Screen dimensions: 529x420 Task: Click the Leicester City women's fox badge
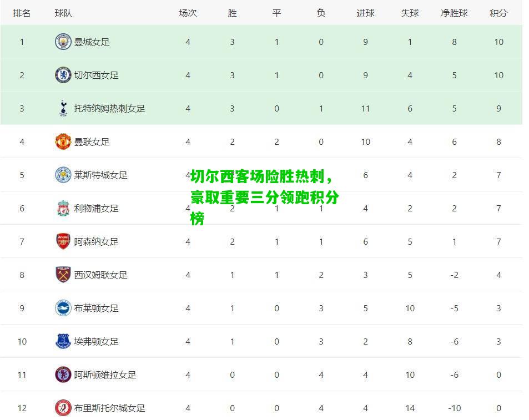click(x=63, y=175)
